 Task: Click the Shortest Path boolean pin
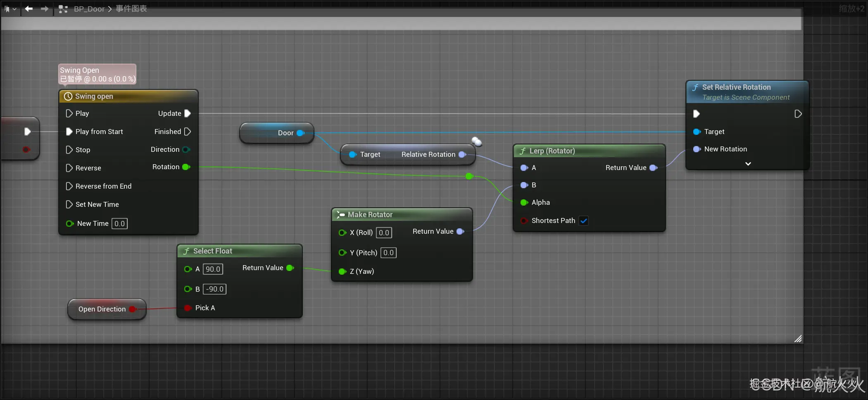524,220
